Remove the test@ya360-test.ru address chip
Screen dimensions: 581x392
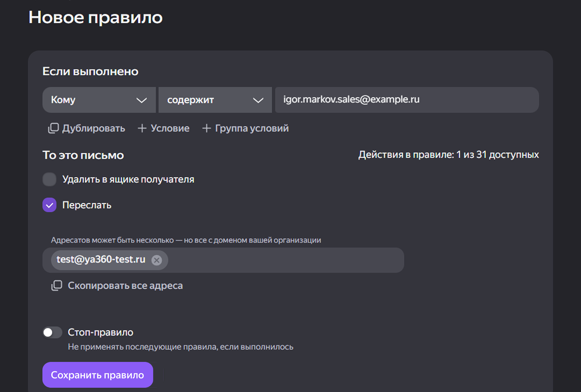[x=157, y=260]
